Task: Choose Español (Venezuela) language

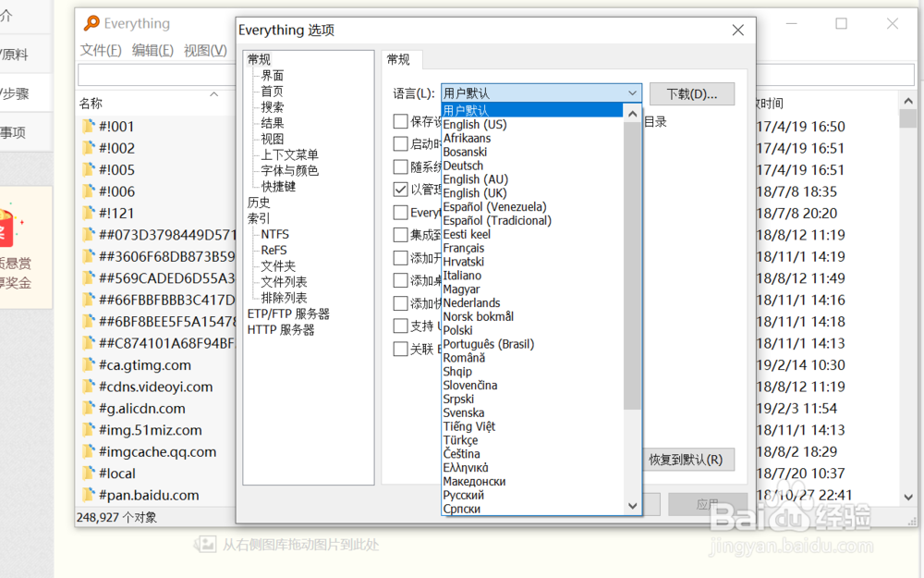Action: pyautogui.click(x=495, y=207)
